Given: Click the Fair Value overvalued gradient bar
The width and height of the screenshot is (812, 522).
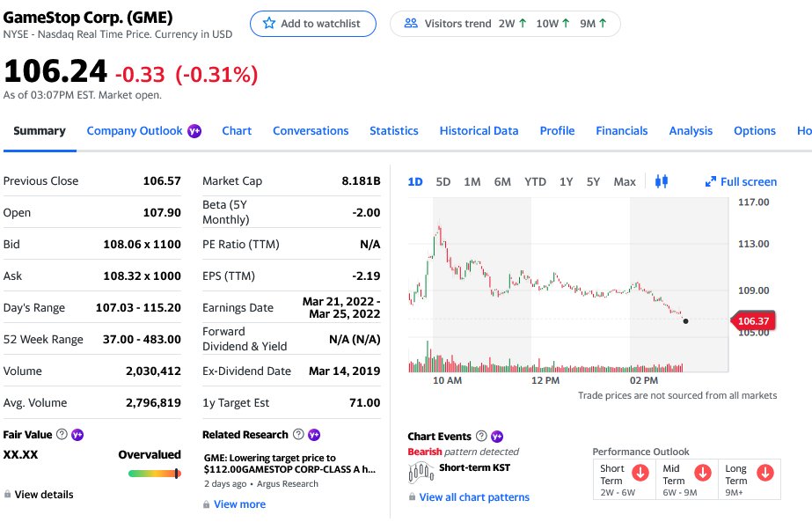Looking at the screenshot, I should [x=155, y=474].
